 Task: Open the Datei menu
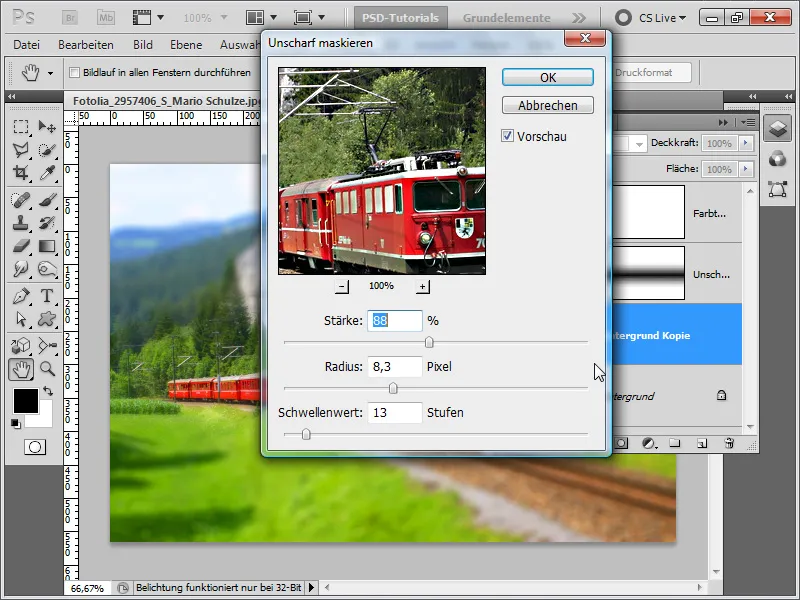[27, 45]
